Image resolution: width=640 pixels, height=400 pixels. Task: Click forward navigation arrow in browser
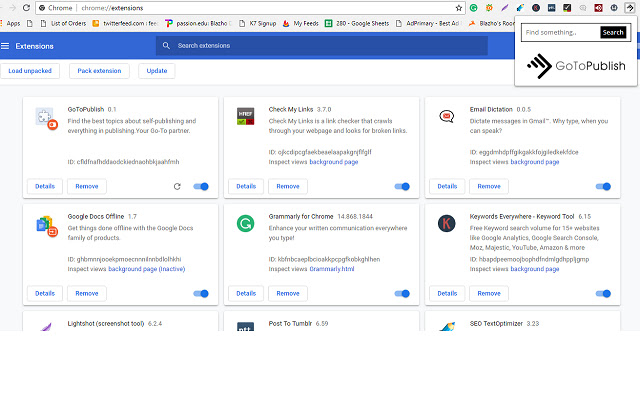[13, 8]
